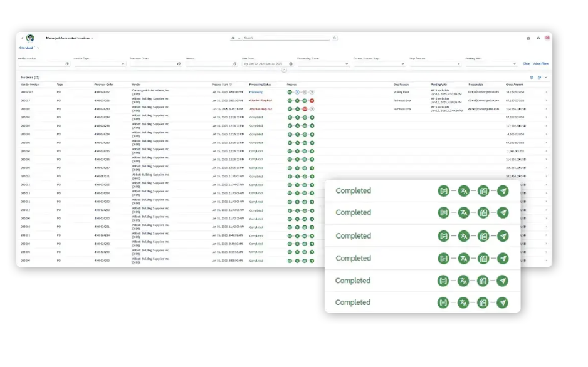
Task: Open value help icon in the Purchase Order filter
Action: pos(179,64)
